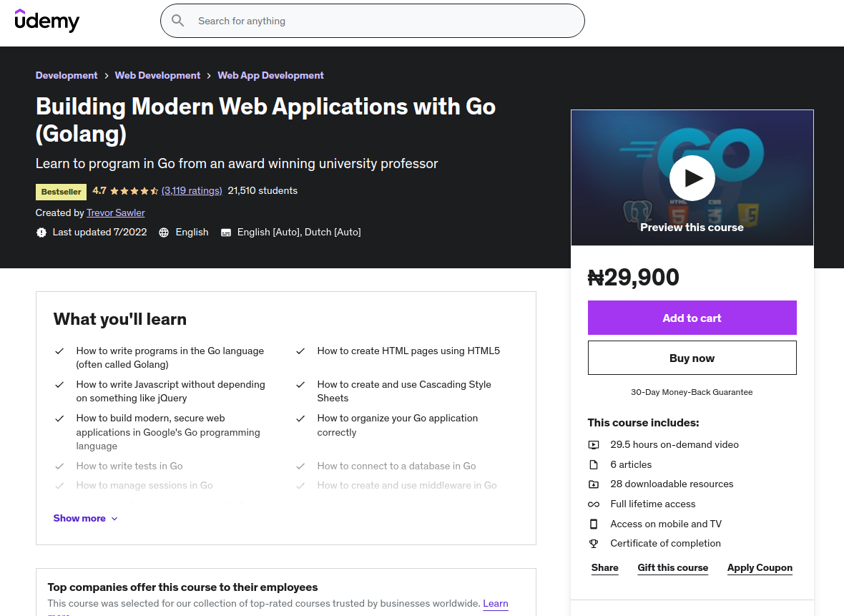Click 30-Day Money-Back Guarantee text
The width and height of the screenshot is (844, 616).
click(692, 392)
